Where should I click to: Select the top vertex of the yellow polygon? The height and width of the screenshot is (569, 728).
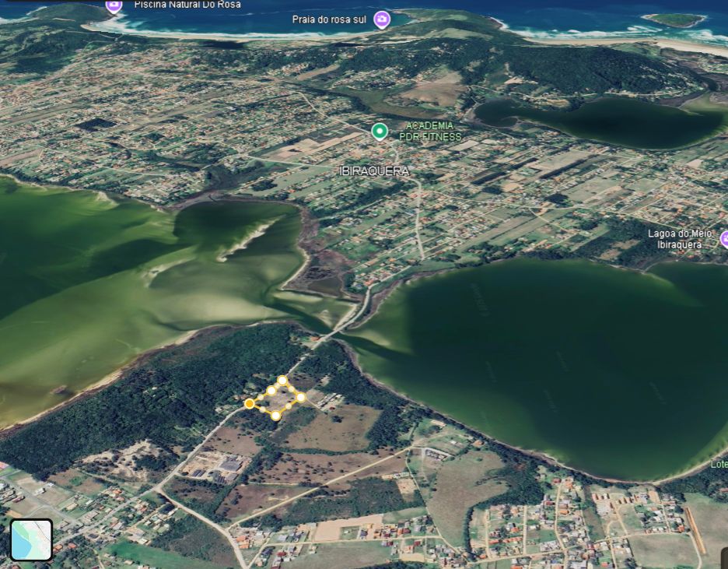coord(282,381)
